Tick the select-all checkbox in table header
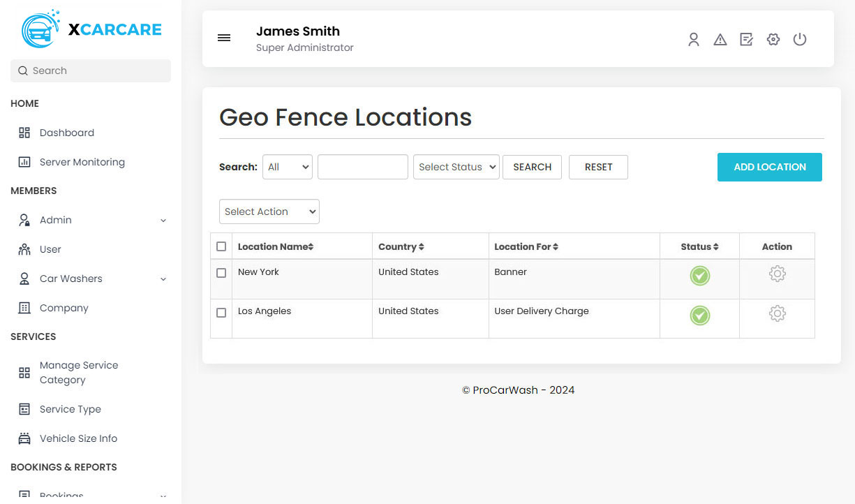Screen dimensions: 855x504 221,246
